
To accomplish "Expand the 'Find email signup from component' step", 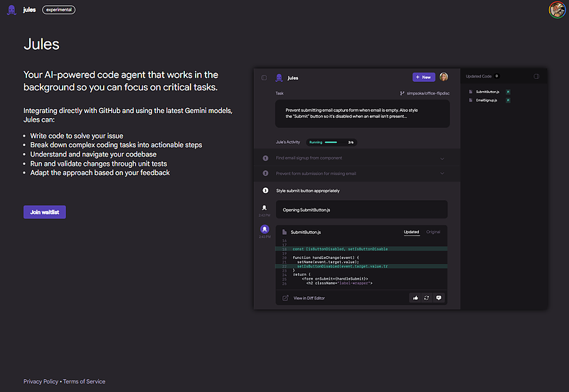I will pyautogui.click(x=442, y=158).
